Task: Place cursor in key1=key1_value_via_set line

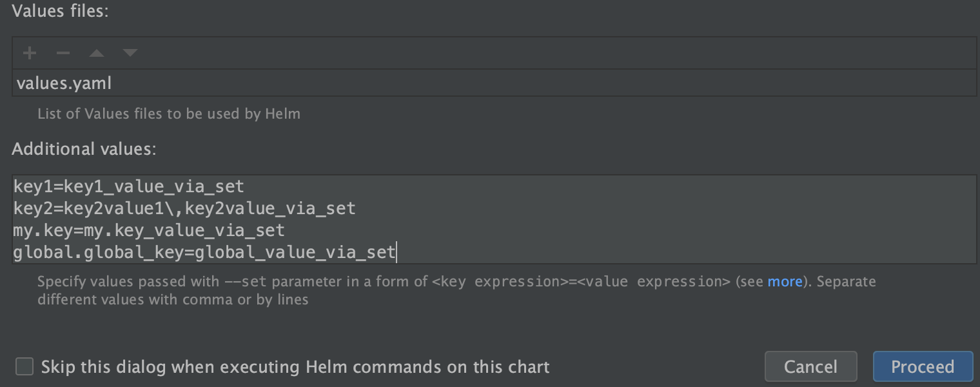Action: pyautogui.click(x=129, y=187)
